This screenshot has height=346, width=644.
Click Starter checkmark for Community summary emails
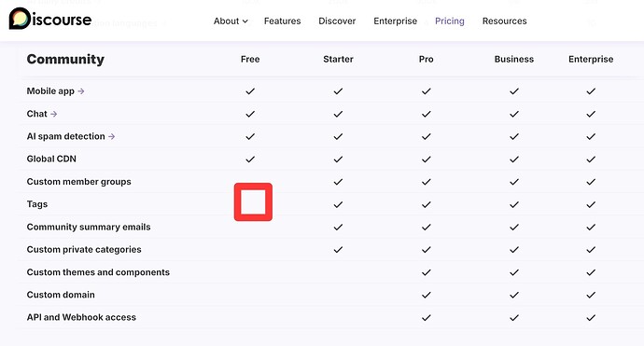click(x=338, y=227)
